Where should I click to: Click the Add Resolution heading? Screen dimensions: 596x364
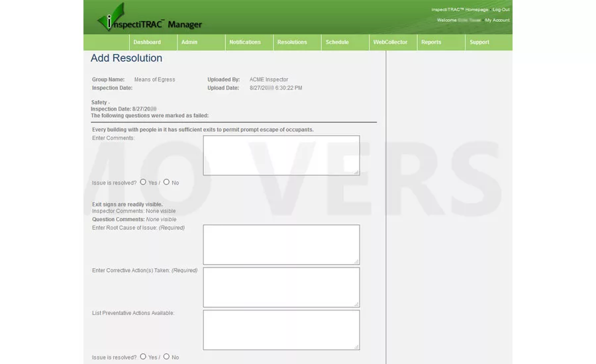(126, 58)
